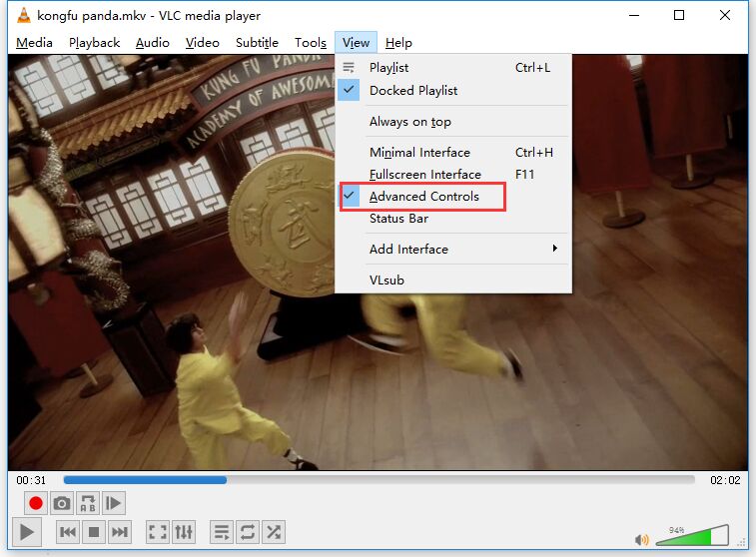Skip to the next media track
The width and height of the screenshot is (756, 557).
tap(120, 532)
